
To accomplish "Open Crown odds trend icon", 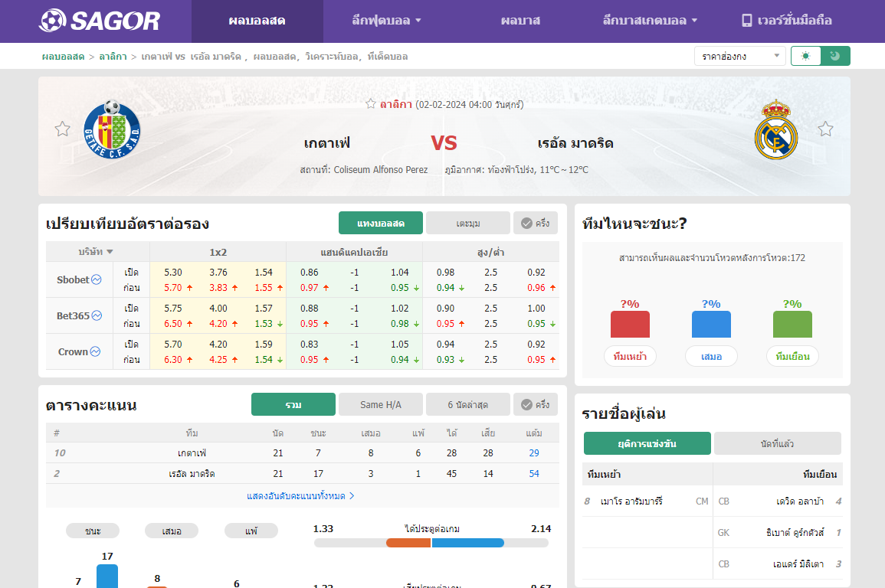I will coord(95,351).
